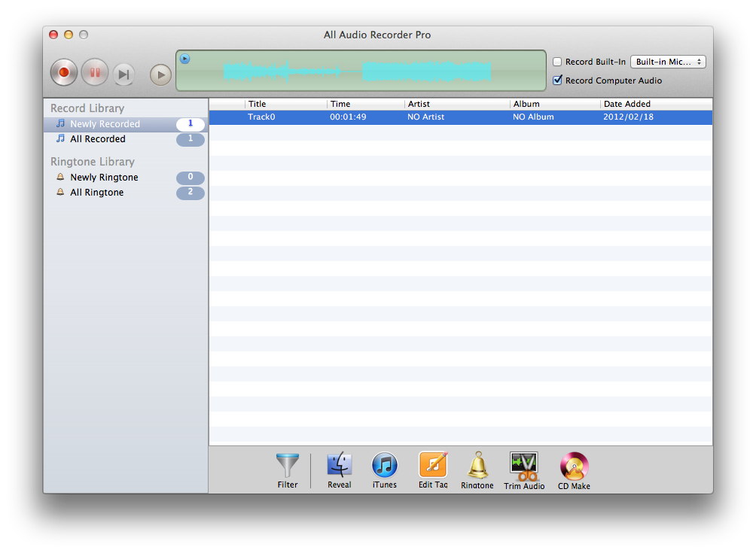The width and height of the screenshot is (756, 553).
Task: Sort by the Album column header
Action: (555, 104)
